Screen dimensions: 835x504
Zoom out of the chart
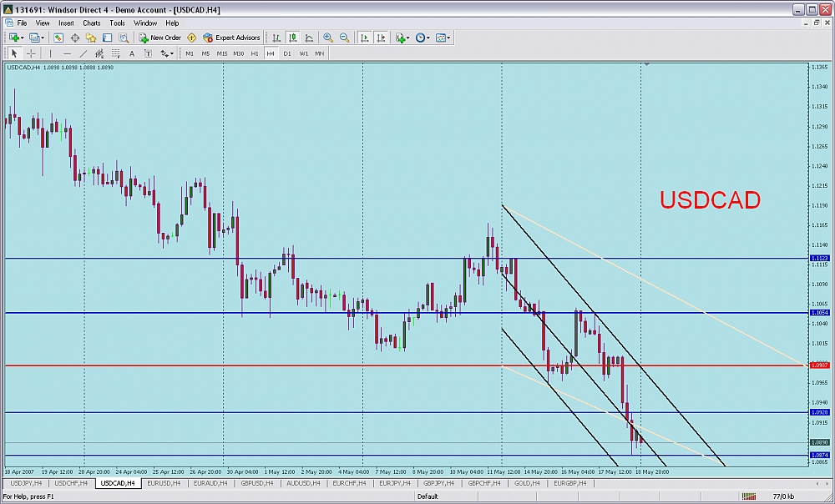pyautogui.click(x=343, y=38)
